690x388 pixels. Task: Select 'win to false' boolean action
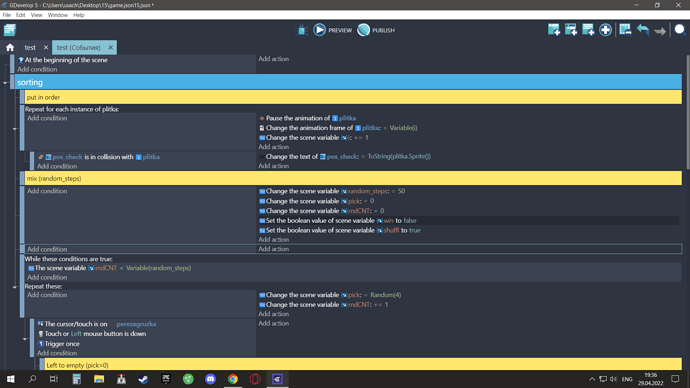click(x=338, y=220)
